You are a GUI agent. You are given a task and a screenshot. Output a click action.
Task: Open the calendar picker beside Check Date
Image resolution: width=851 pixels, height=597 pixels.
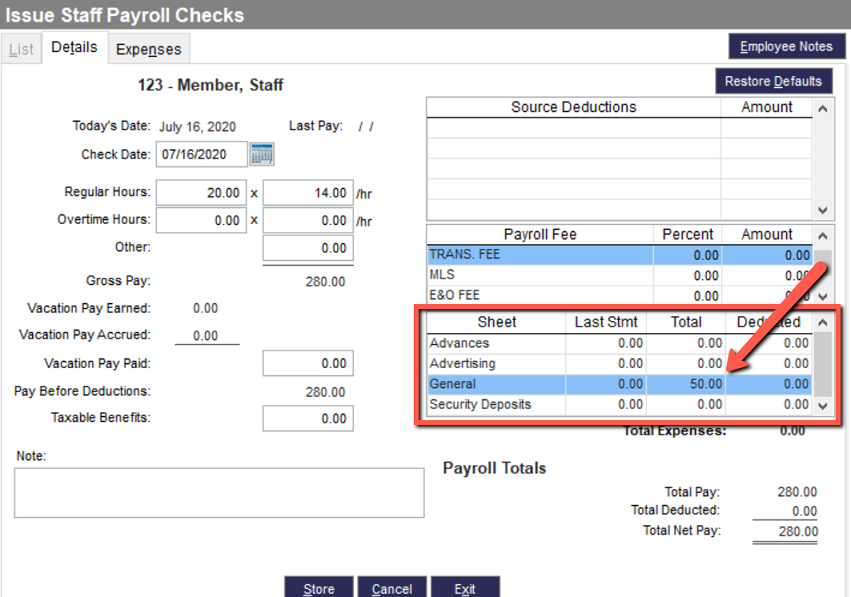[x=262, y=154]
